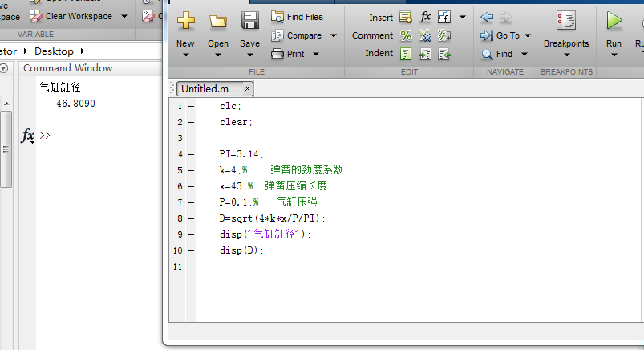Click the Save floppy disk icon

pyautogui.click(x=249, y=20)
